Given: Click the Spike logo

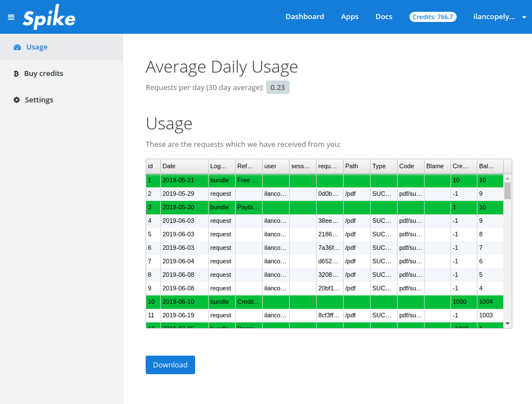Looking at the screenshot, I should [x=49, y=18].
